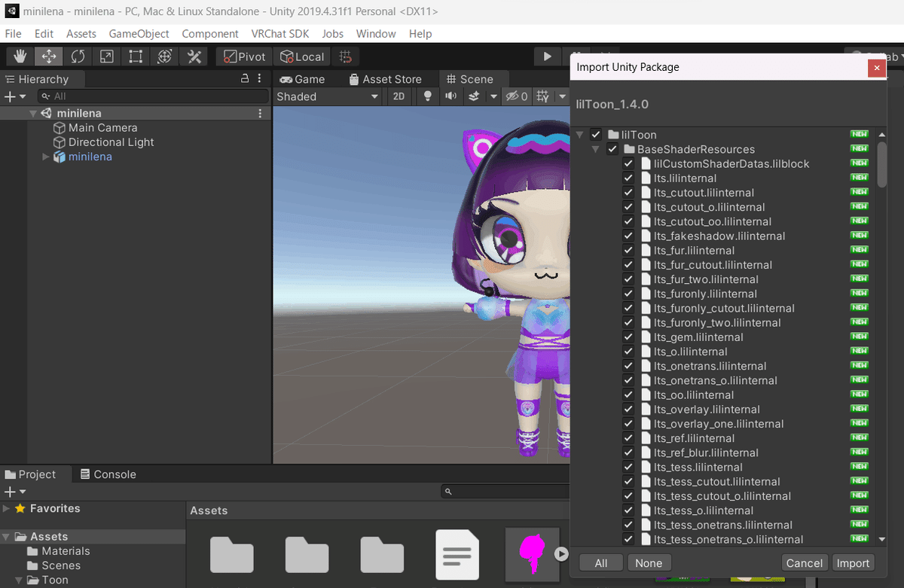Open Hierarchy create plus dropdown
The image size is (904, 588).
click(x=15, y=96)
